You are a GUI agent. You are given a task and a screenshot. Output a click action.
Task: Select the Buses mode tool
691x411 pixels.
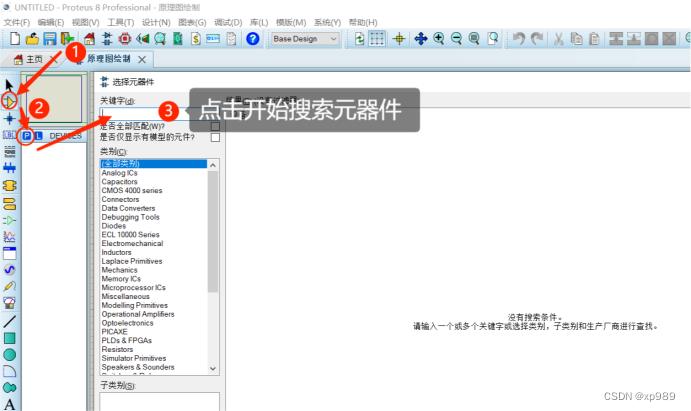pyautogui.click(x=9, y=168)
